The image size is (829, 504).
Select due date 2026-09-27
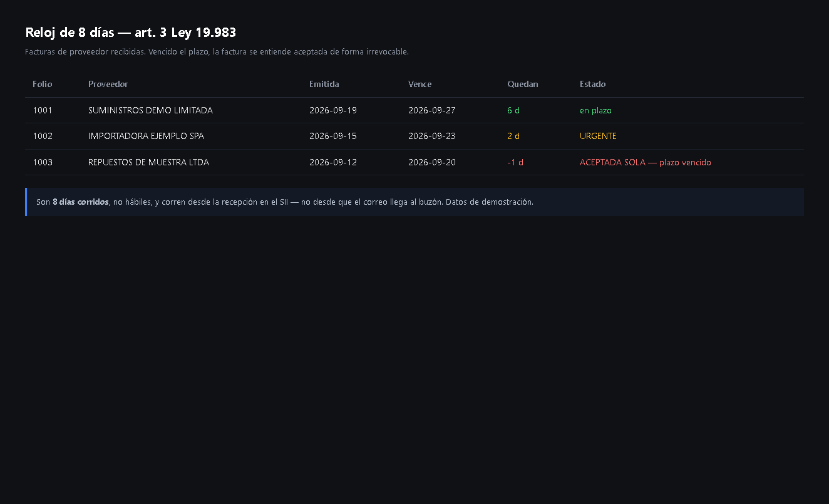(432, 110)
